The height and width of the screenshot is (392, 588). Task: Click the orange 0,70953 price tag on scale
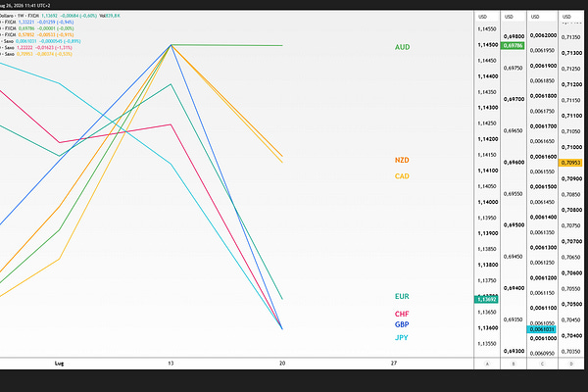click(570, 163)
